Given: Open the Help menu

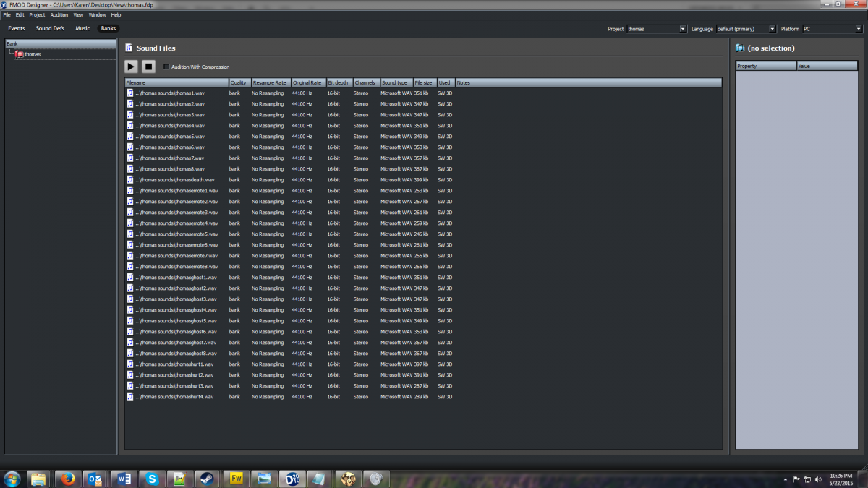Looking at the screenshot, I should tap(116, 14).
